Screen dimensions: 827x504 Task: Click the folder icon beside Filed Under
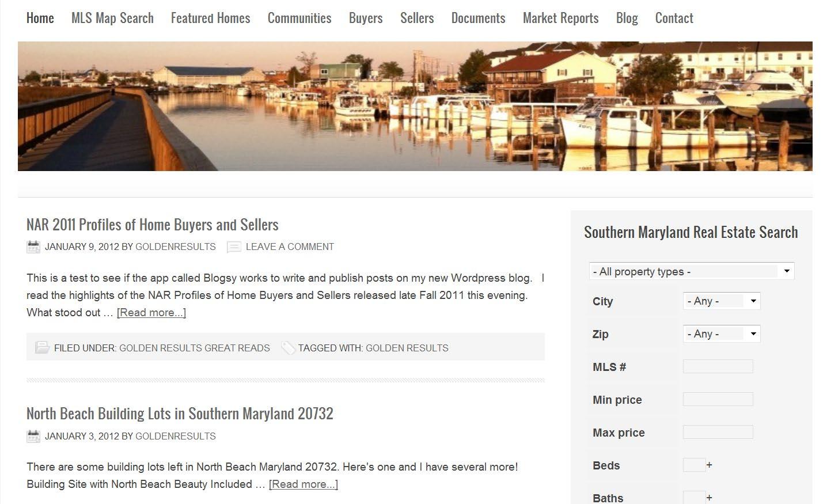click(42, 347)
